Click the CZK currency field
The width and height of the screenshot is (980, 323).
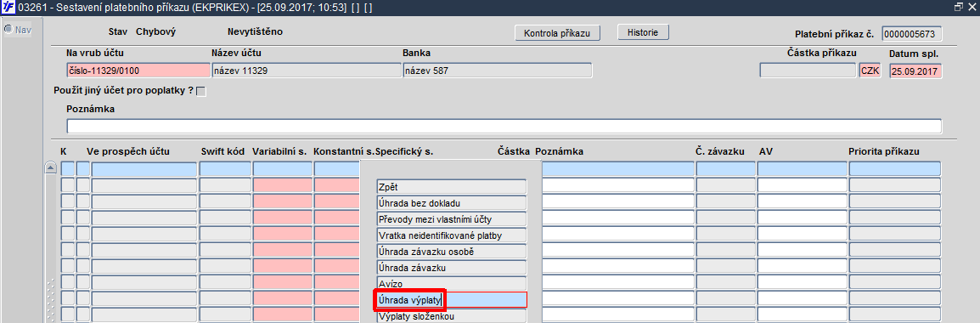point(870,70)
